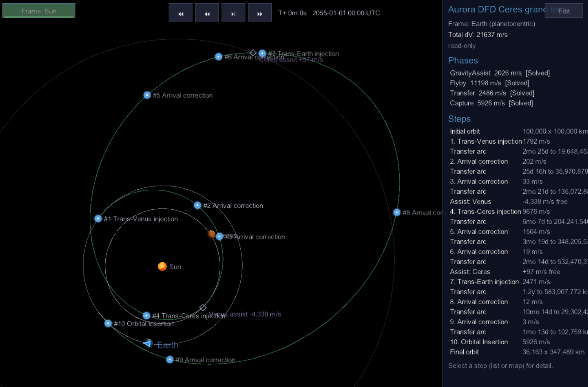The image size is (588, 387).
Task: Skip to start of timeline
Action: (x=180, y=13)
